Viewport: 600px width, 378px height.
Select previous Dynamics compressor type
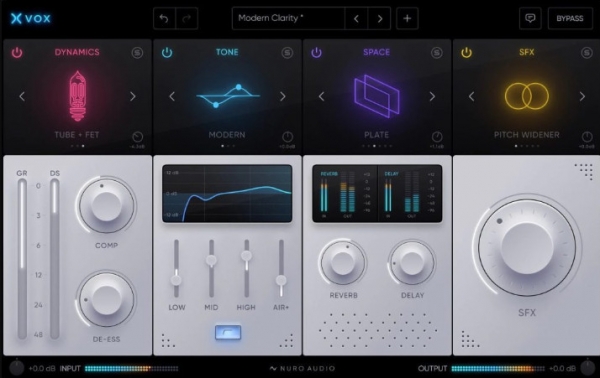[22, 96]
